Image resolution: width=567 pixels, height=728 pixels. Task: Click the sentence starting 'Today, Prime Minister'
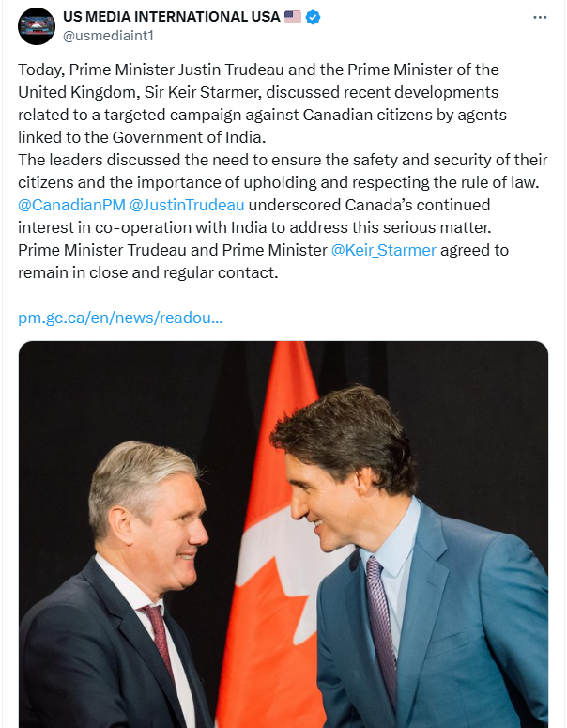258,70
